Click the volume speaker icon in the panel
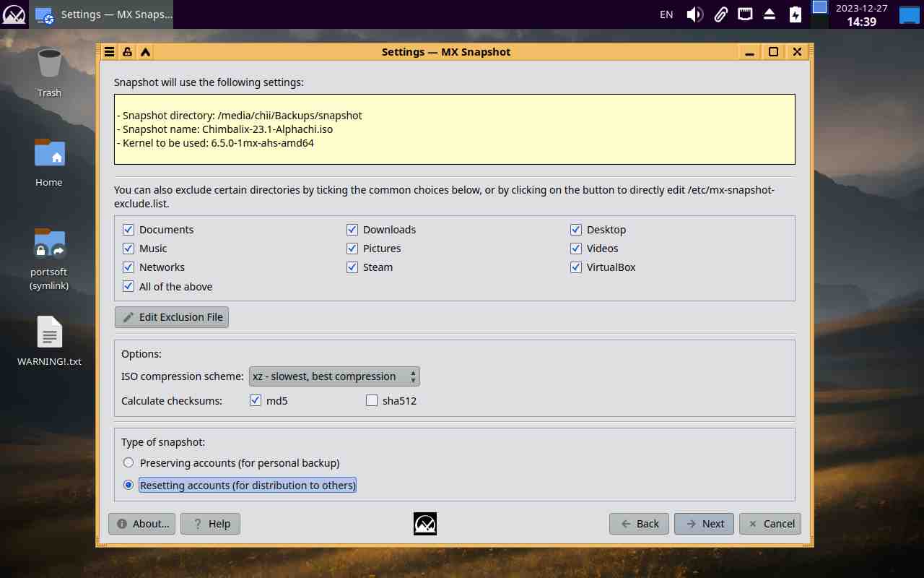This screenshot has width=924, height=578. coord(694,14)
